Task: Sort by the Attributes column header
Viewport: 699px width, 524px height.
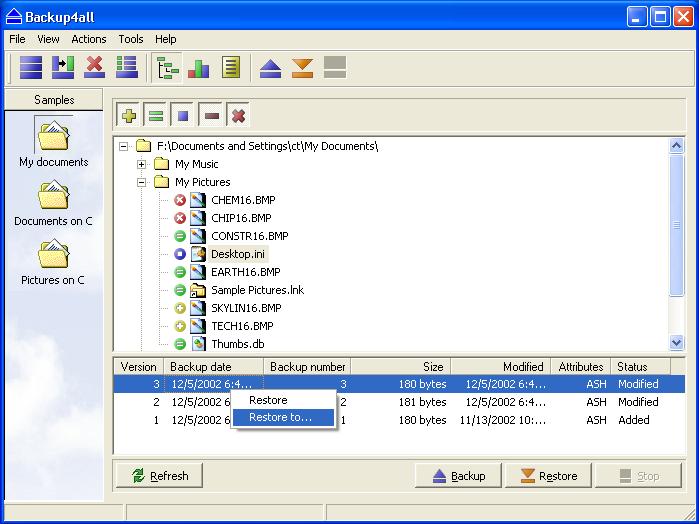Action: pyautogui.click(x=580, y=367)
